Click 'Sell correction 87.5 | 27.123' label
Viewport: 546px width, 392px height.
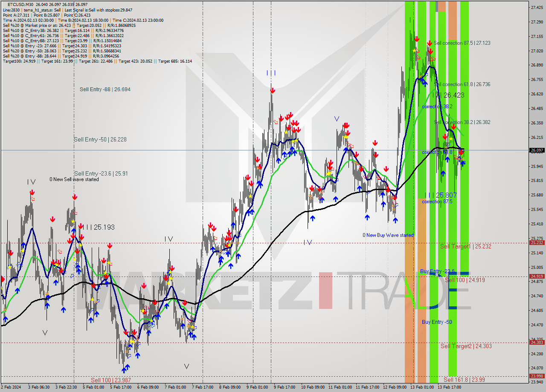tap(462, 43)
